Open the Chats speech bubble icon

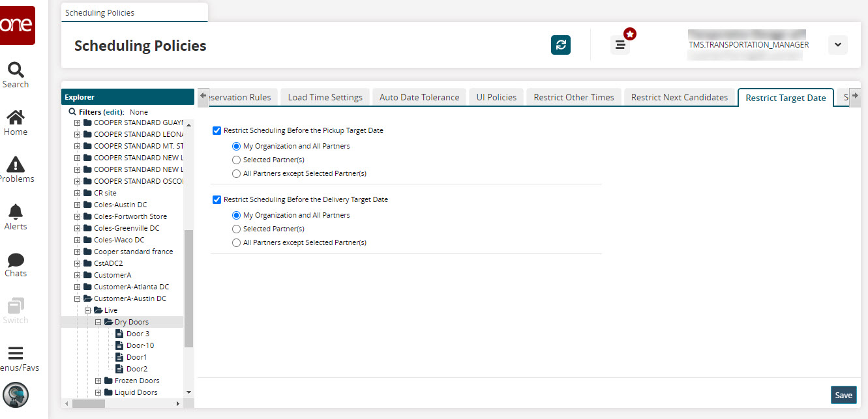coord(16,260)
